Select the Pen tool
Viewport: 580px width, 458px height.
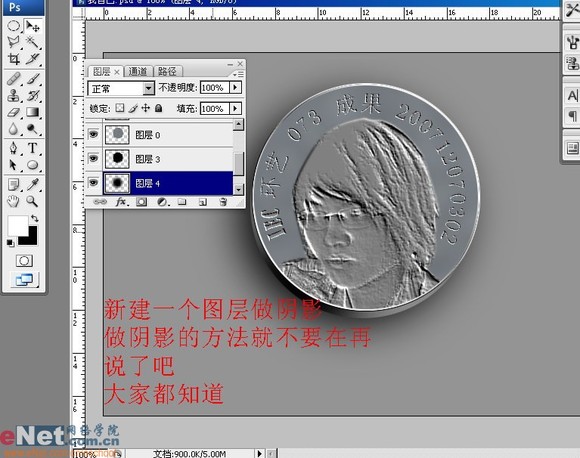pyautogui.click(x=14, y=148)
